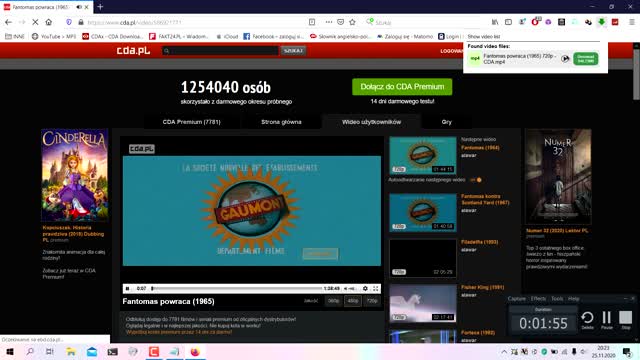Click the red extension icon beside download arrow
Viewport: 640px width, 360px height.
615,22
